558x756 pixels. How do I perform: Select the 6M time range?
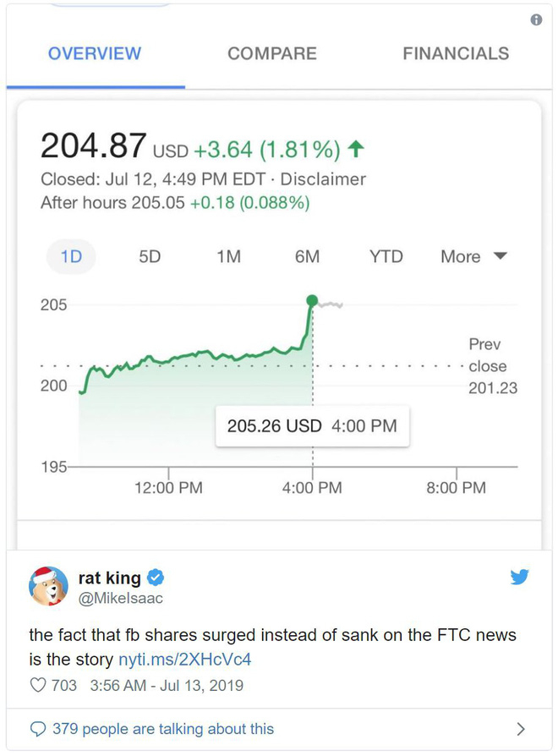307,256
